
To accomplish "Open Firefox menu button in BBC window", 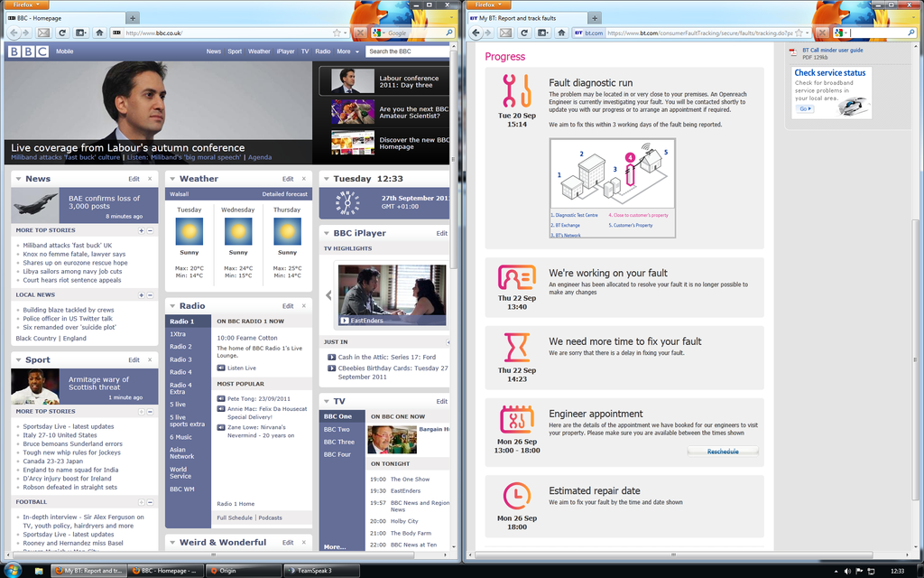I will click(x=24, y=5).
